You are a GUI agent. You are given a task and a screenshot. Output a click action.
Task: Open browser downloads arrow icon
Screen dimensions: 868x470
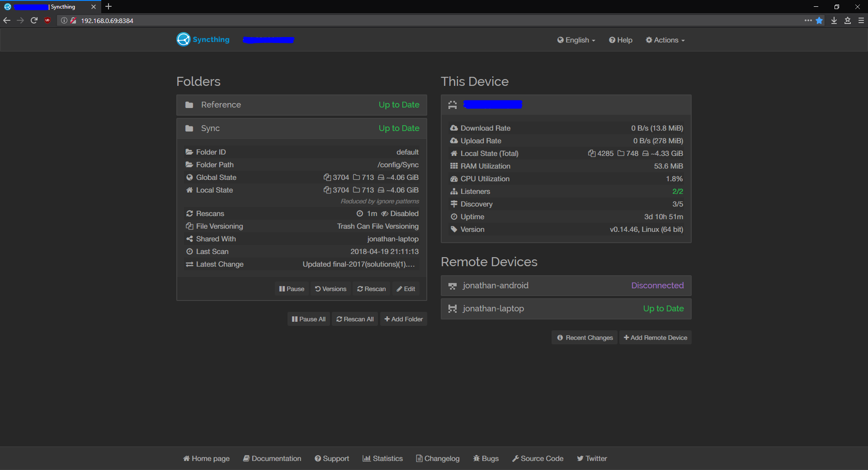click(834, 20)
